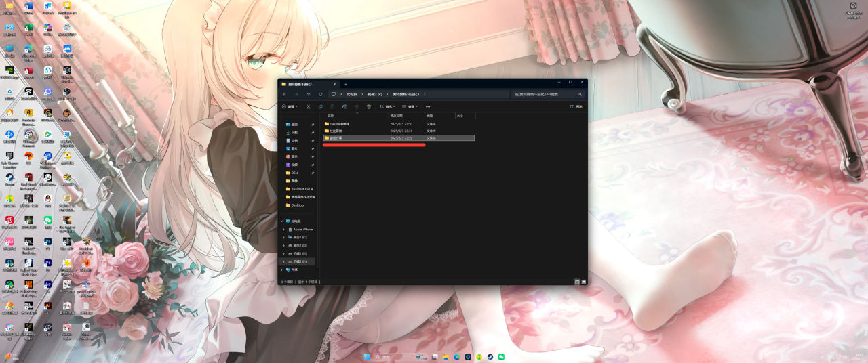
Task: Sort by 大小 size column header
Action: [x=460, y=116]
